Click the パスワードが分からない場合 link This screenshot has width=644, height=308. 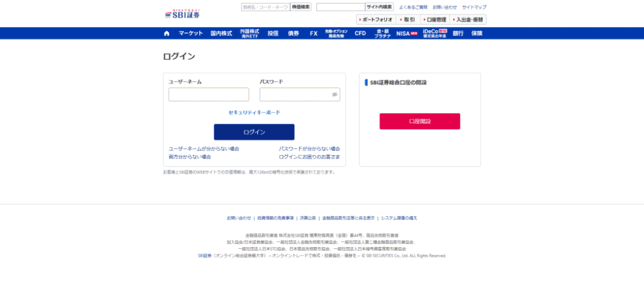[x=309, y=149]
